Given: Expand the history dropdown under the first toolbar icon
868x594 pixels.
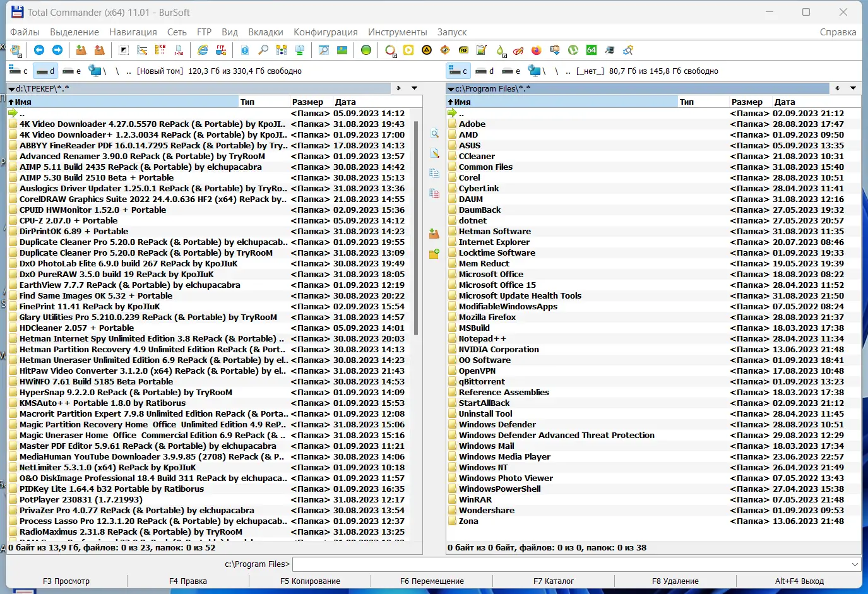Looking at the screenshot, I should pyautogui.click(x=20, y=56).
